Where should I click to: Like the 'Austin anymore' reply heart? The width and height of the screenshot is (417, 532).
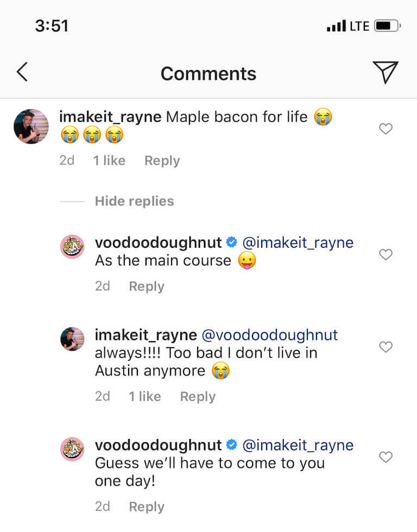[x=386, y=347]
